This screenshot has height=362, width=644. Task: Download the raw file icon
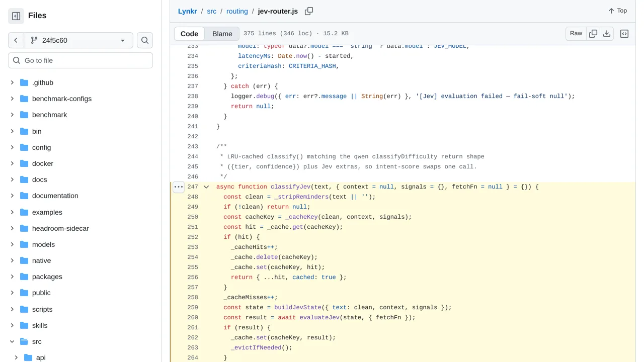[607, 34]
